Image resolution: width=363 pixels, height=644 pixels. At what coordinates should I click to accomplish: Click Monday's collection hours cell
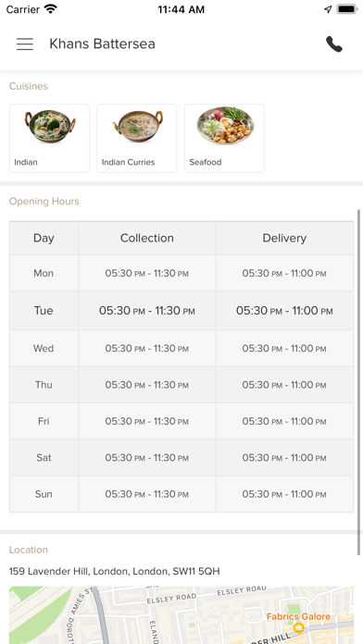(x=147, y=273)
